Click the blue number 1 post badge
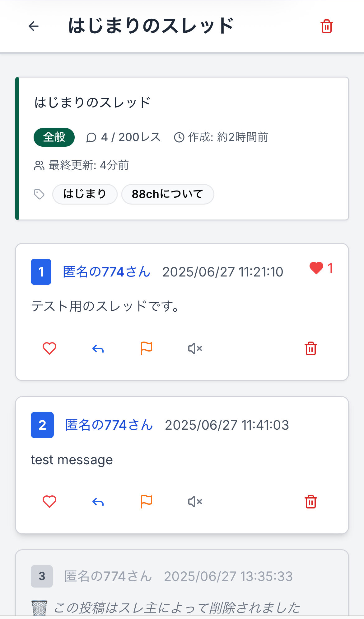The width and height of the screenshot is (364, 619). coord(41,272)
